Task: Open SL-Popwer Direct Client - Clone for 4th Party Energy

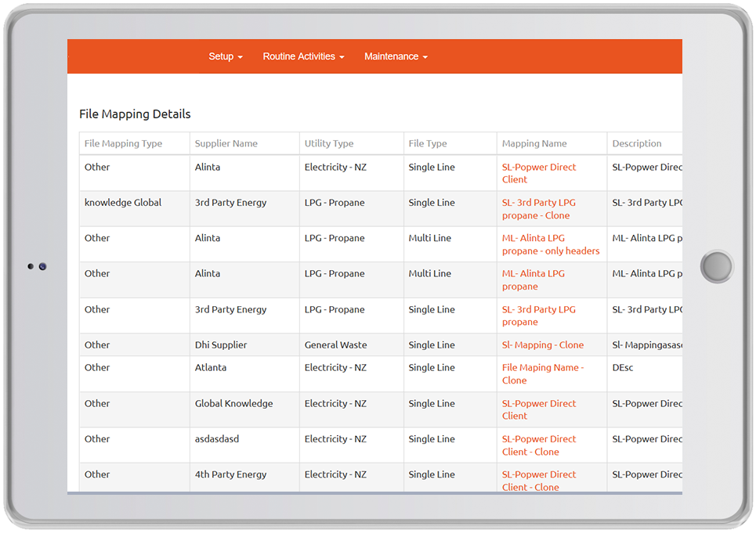Action: click(538, 481)
